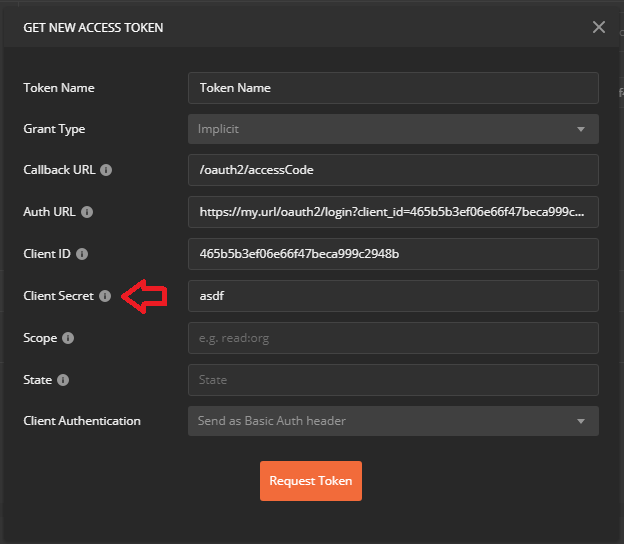624x544 pixels.
Task: Open the Grant Type dropdown
Action: (393, 129)
